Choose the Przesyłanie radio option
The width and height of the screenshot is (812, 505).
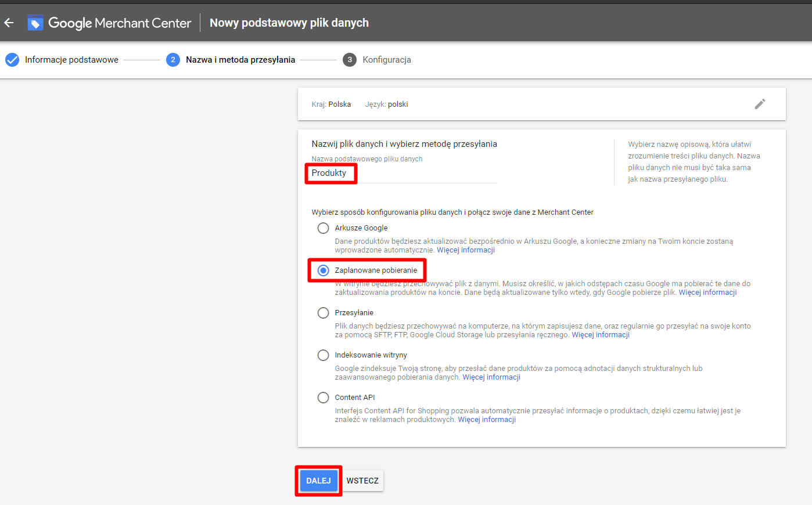(x=324, y=313)
